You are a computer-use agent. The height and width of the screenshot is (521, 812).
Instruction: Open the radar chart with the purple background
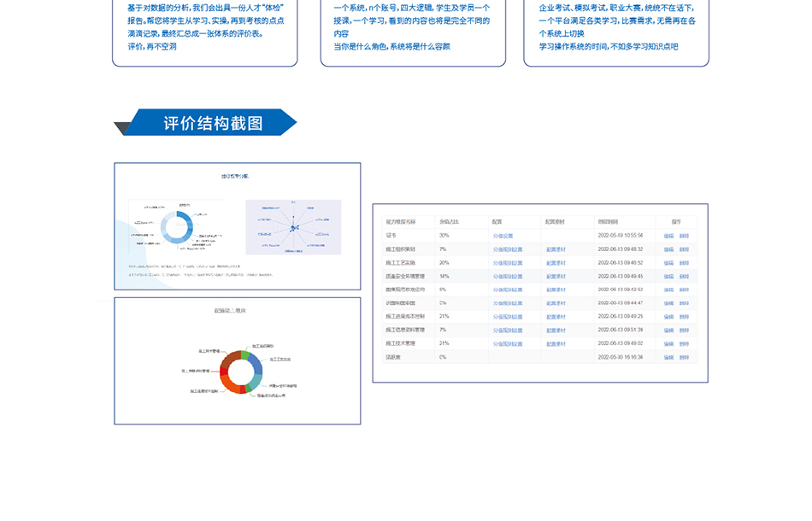292,227
